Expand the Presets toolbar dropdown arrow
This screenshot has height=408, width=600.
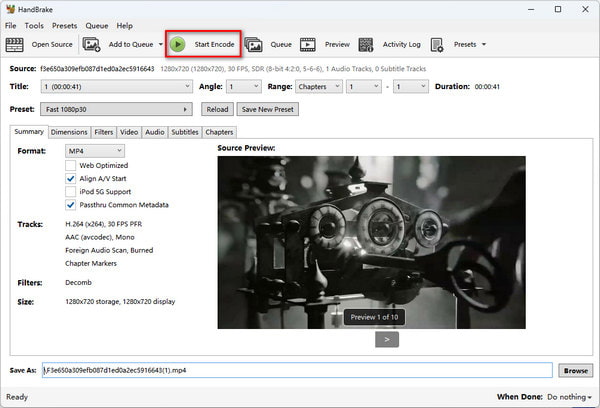coord(484,44)
